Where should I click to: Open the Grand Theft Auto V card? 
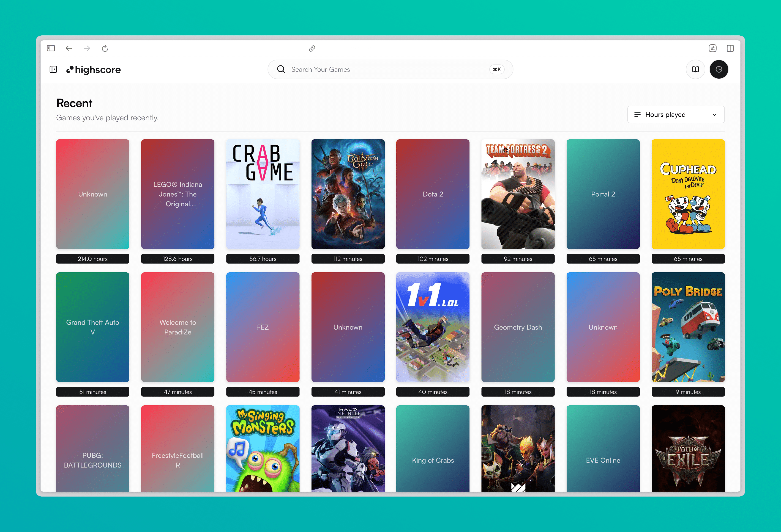[x=93, y=327]
